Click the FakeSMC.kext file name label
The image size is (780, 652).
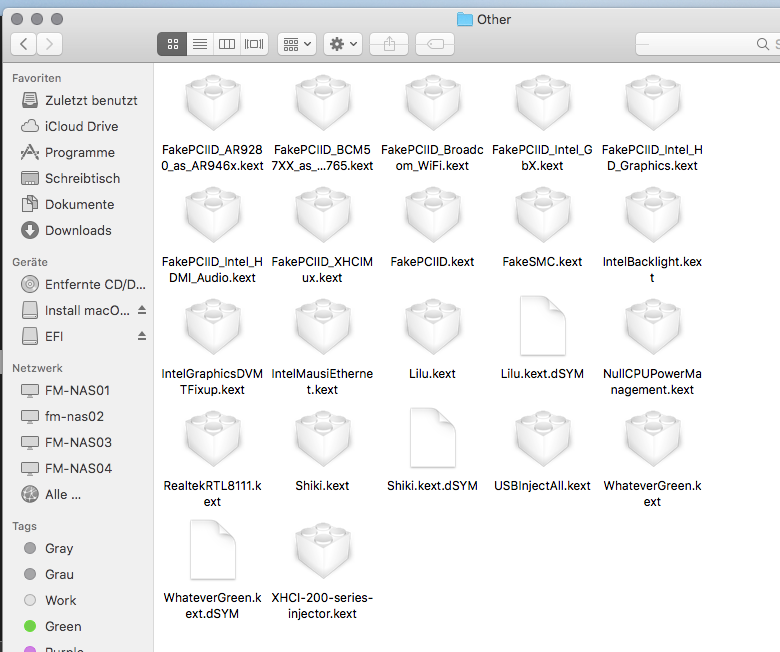coord(542,262)
